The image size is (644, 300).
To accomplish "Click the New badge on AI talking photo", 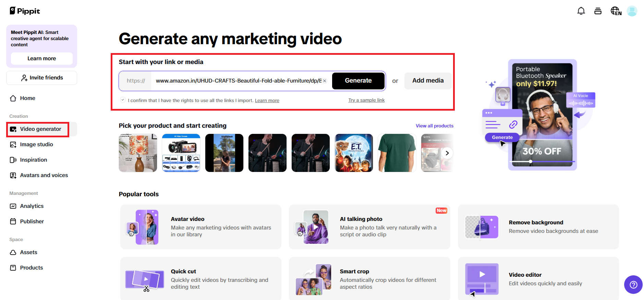I will [x=441, y=211].
